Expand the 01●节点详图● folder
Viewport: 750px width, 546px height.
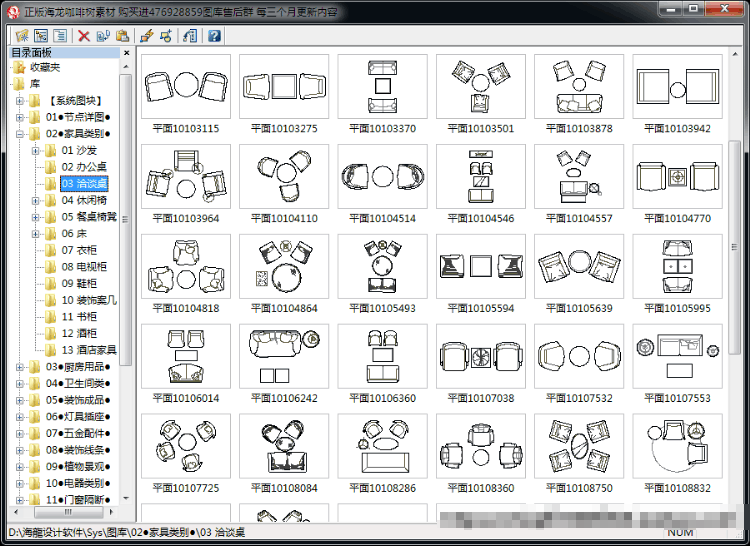click(20, 117)
